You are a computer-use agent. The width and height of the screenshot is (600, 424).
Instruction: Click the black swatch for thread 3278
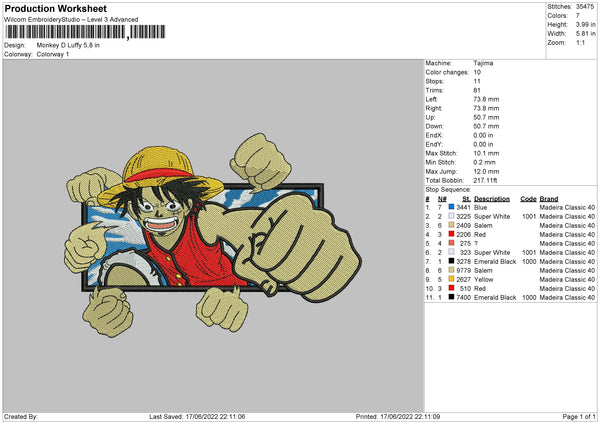pyautogui.click(x=452, y=261)
